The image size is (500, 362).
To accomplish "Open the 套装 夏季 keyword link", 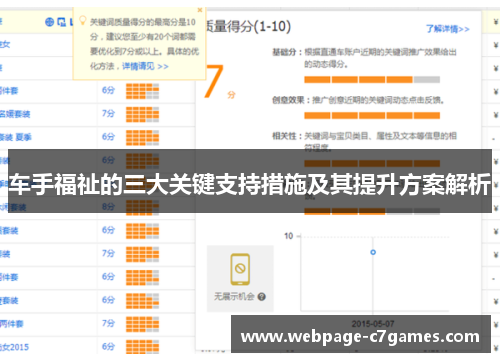I will click(x=16, y=137).
